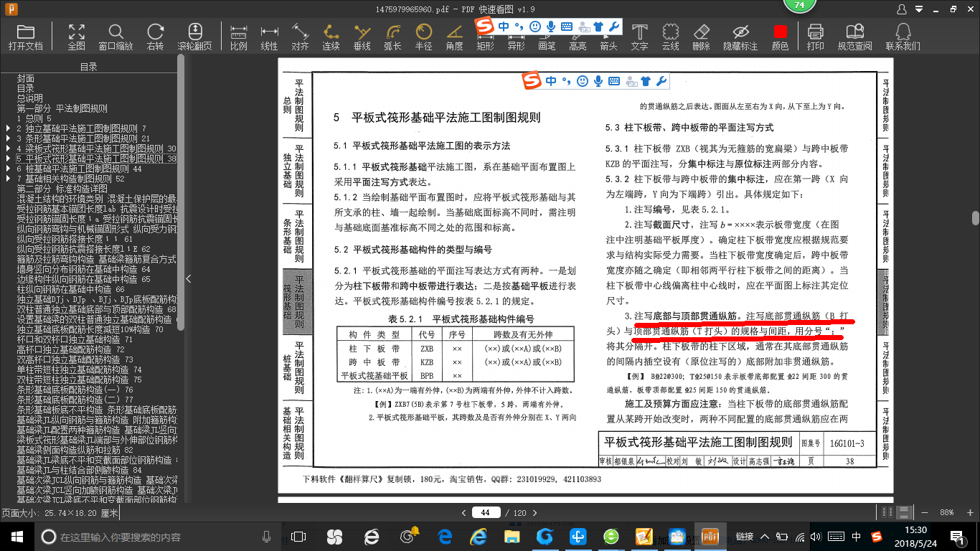
Task: Go to previous page arrow
Action: pyautogui.click(x=463, y=512)
